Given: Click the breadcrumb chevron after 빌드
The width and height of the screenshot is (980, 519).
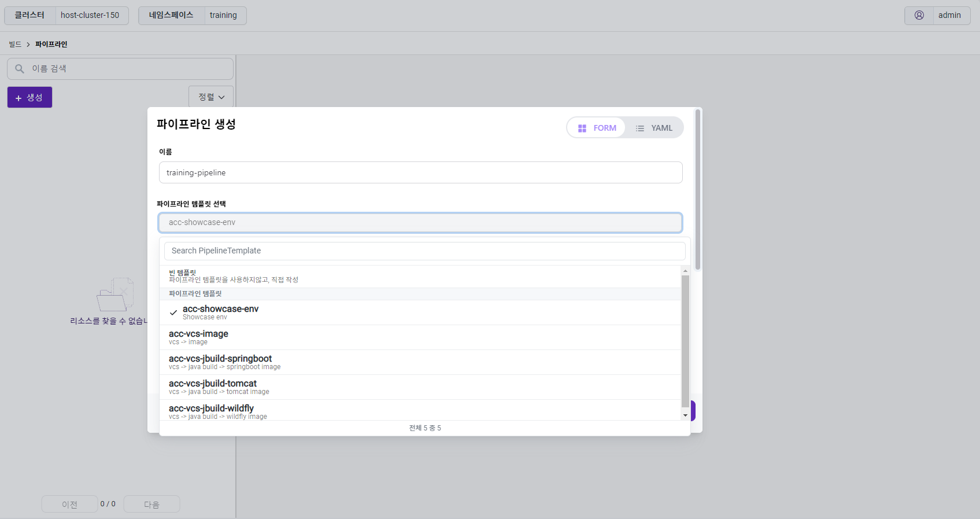Looking at the screenshot, I should [28, 45].
